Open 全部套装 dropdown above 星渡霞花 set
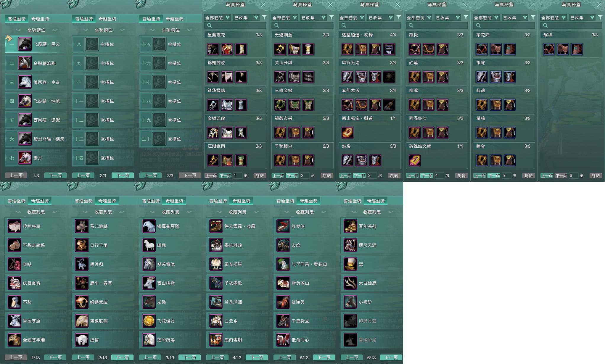Image resolution: width=605 pixels, height=364 pixels. pyautogui.click(x=217, y=18)
